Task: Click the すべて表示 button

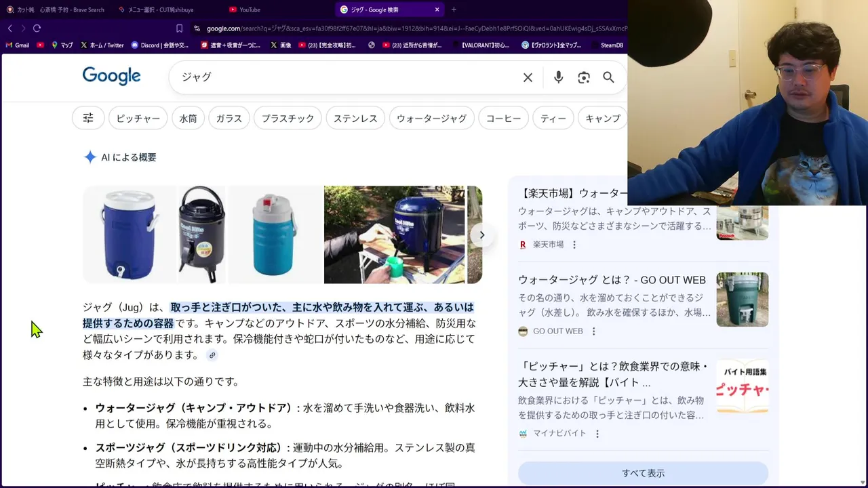Action: coord(643,473)
